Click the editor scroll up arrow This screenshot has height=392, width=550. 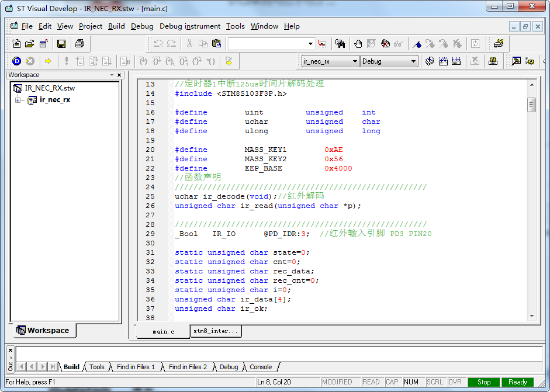pyautogui.click(x=532, y=85)
